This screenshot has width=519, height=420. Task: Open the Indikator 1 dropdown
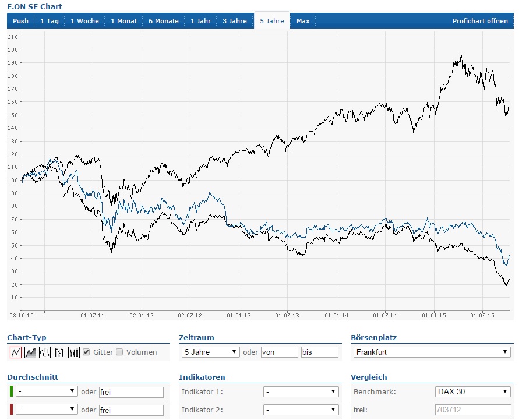tap(301, 391)
